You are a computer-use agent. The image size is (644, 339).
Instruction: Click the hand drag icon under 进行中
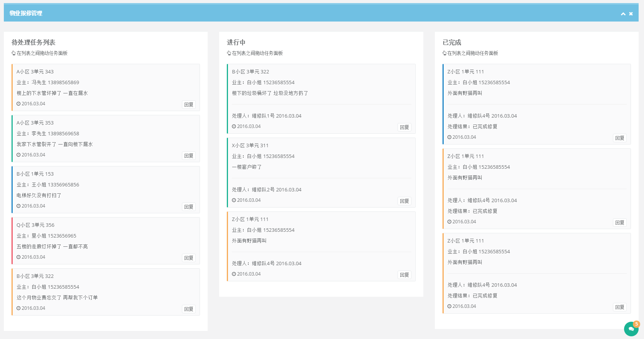229,53
